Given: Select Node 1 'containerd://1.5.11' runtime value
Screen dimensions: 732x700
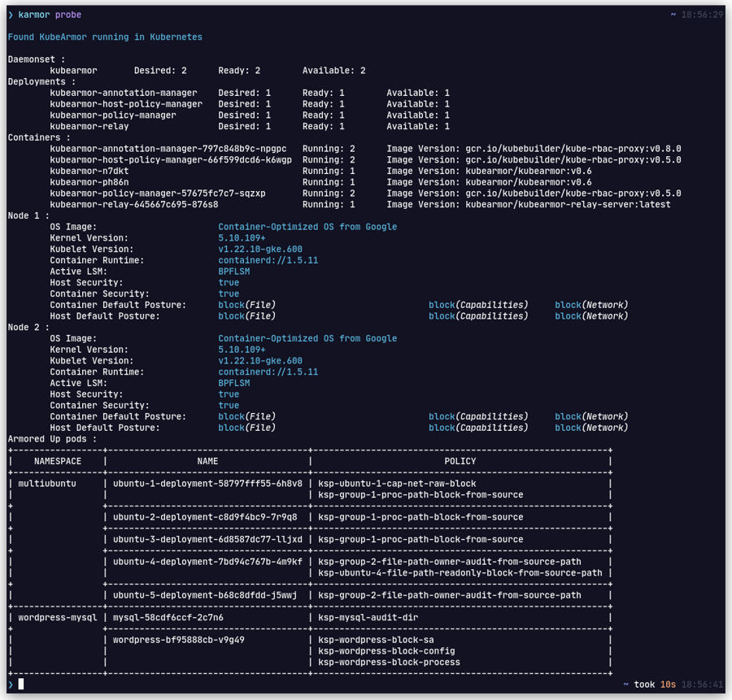Looking at the screenshot, I should [x=268, y=260].
